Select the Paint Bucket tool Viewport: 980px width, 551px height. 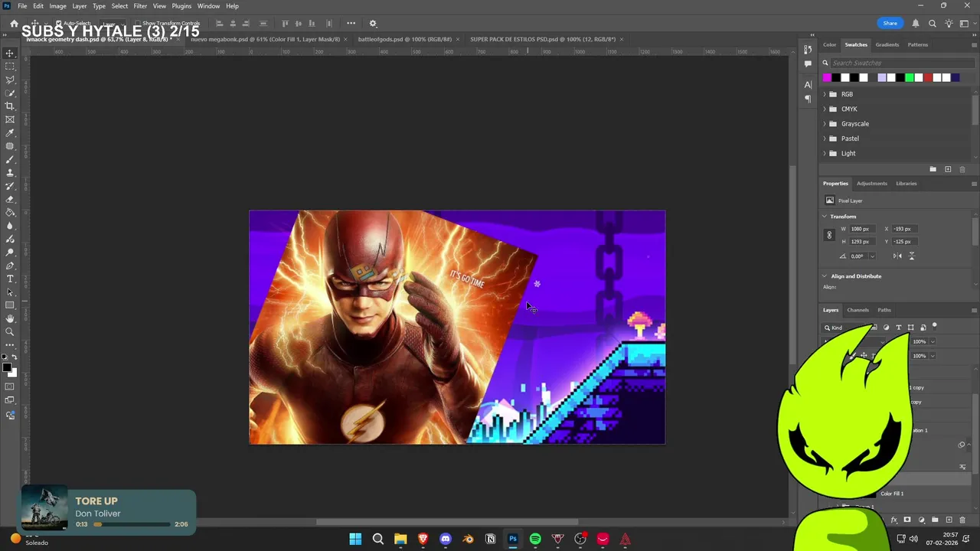(x=10, y=212)
